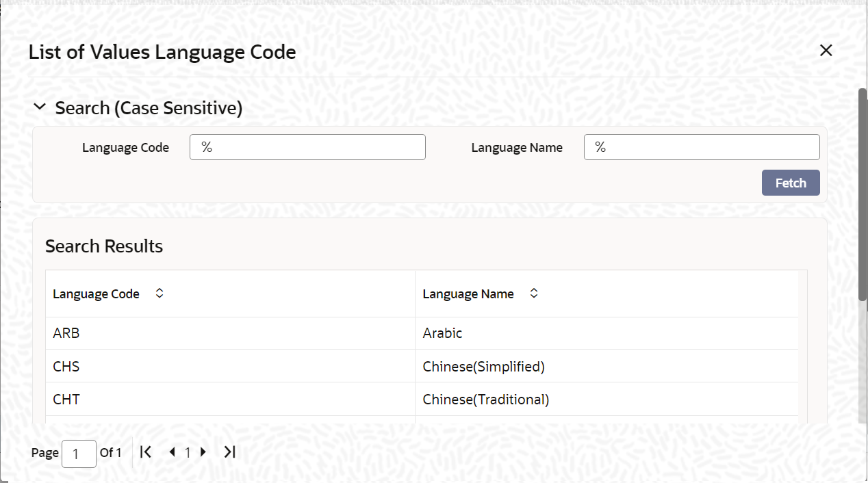The image size is (868, 483).
Task: Jump to the last results page
Action: 229,452
